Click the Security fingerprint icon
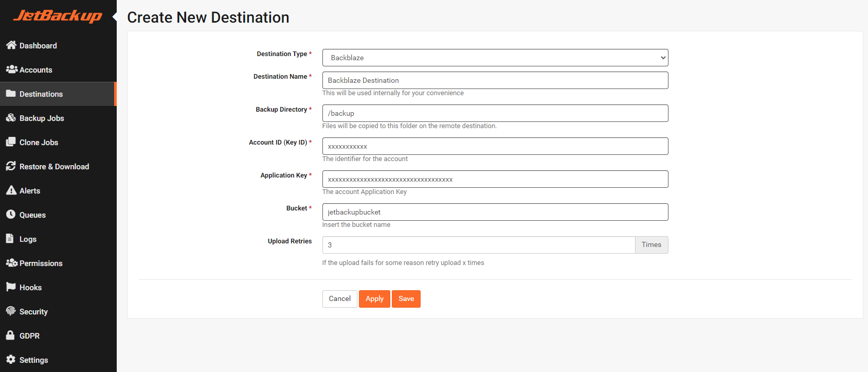The height and width of the screenshot is (372, 868). click(x=11, y=311)
